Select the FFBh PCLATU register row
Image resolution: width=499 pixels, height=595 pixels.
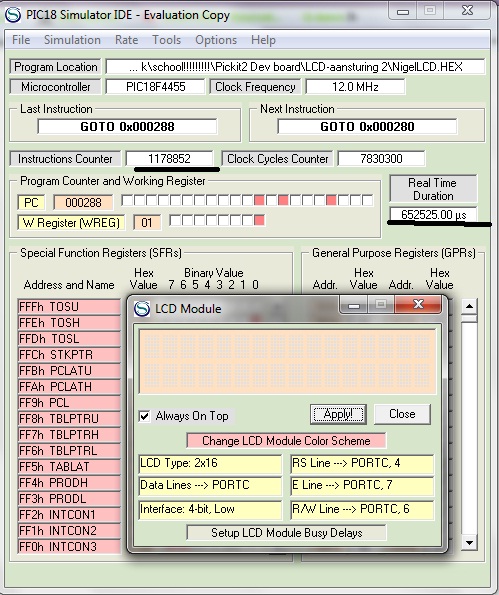click(x=69, y=370)
